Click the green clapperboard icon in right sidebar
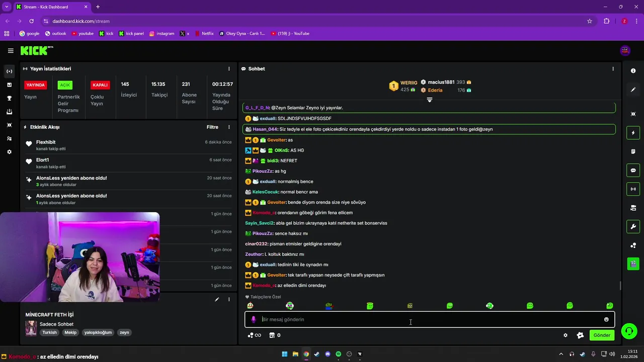Image resolution: width=644 pixels, height=362 pixels. 633,263
